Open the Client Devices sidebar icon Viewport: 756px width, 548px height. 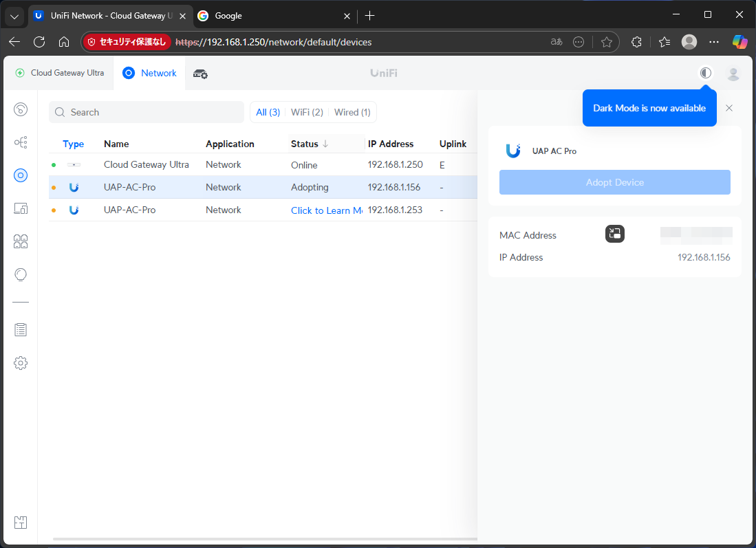(x=21, y=208)
